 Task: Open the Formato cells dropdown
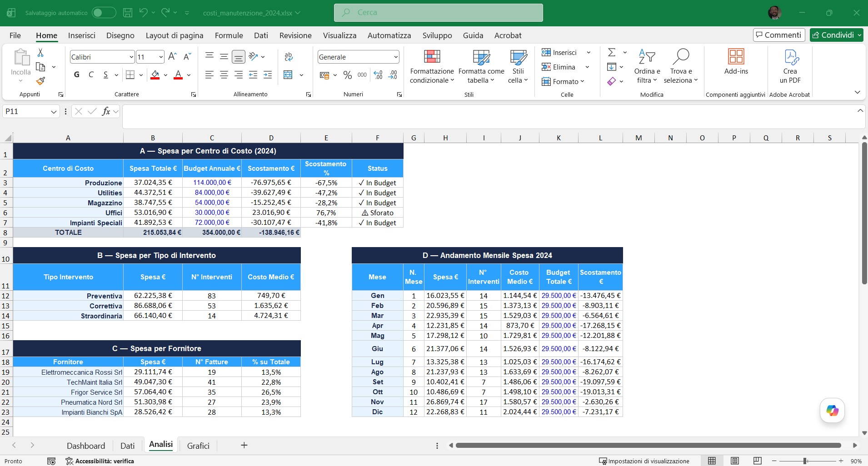[x=563, y=82]
